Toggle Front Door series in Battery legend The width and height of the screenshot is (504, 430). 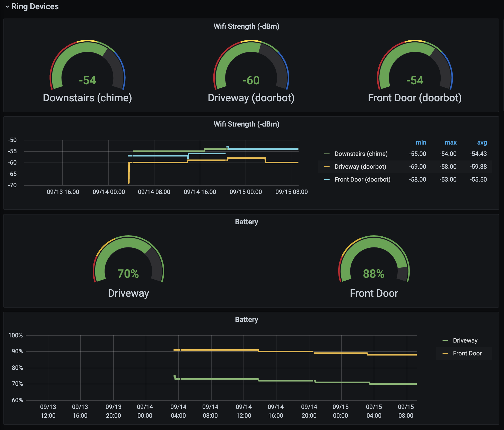pyautogui.click(x=467, y=353)
